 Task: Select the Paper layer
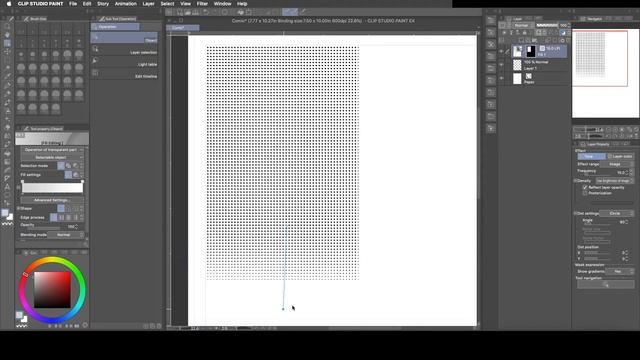(x=540, y=78)
